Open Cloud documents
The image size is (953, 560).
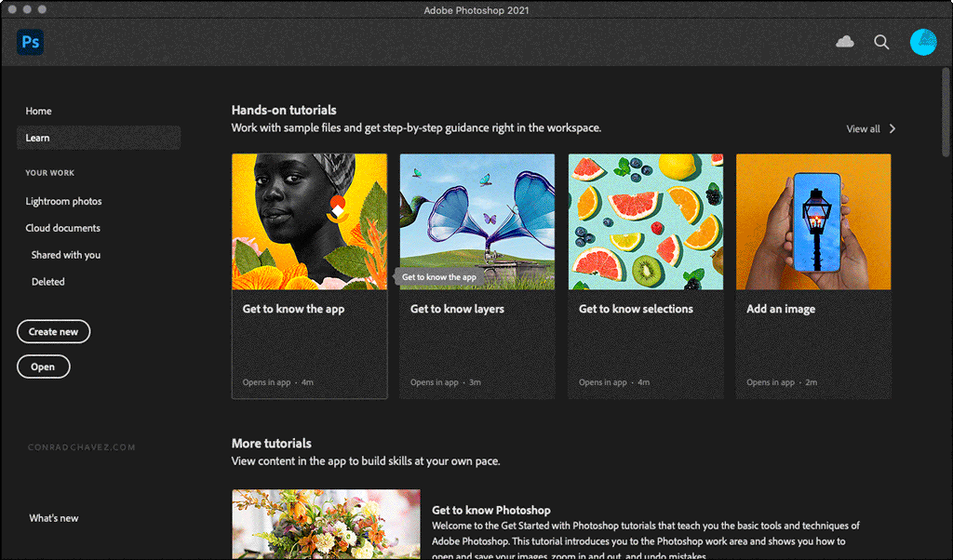62,228
